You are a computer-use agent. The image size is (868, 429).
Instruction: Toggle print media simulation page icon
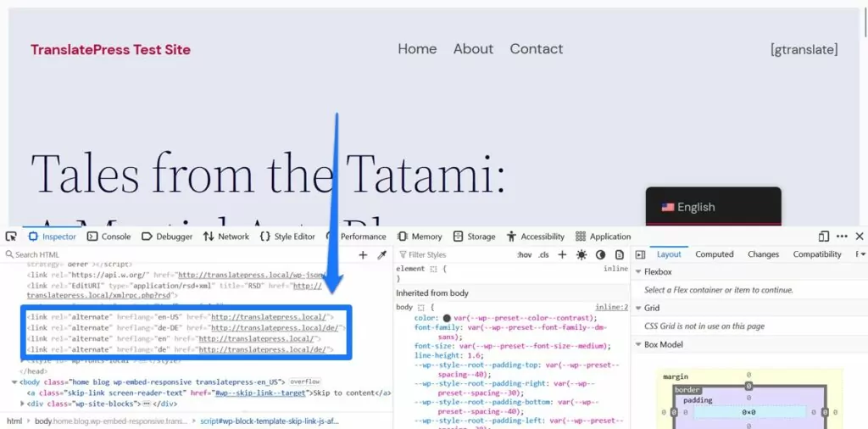620,254
